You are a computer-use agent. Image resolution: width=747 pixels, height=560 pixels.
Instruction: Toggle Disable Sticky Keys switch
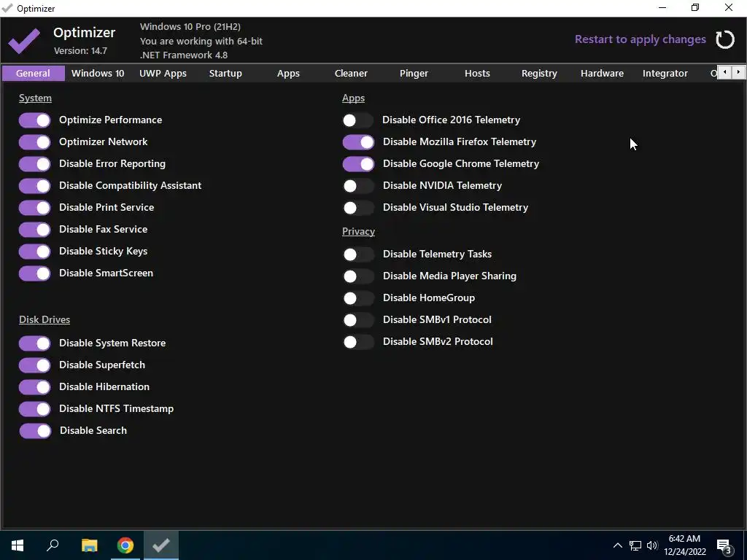(35, 252)
